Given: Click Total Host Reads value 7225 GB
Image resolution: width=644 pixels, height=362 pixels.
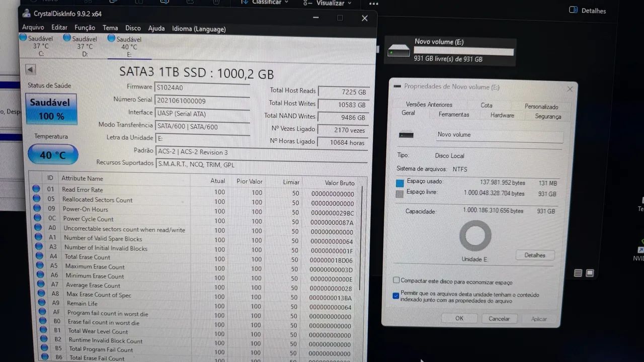Looking at the screenshot, I should 343,92.
